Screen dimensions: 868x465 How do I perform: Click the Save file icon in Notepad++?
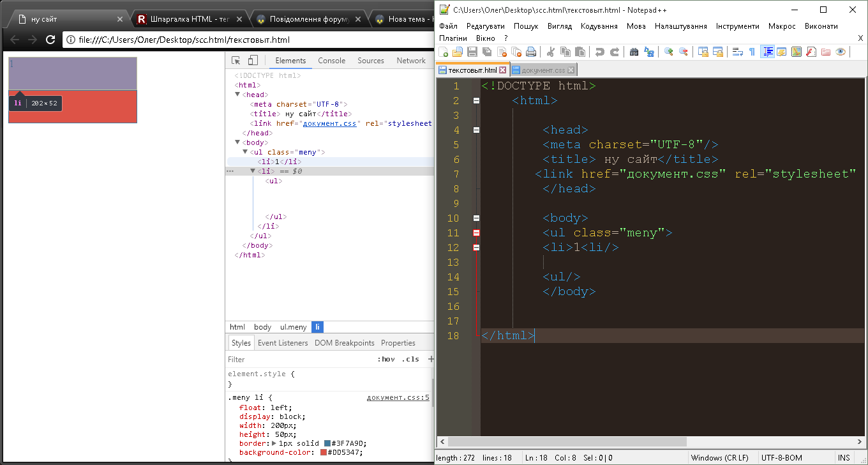click(x=472, y=52)
